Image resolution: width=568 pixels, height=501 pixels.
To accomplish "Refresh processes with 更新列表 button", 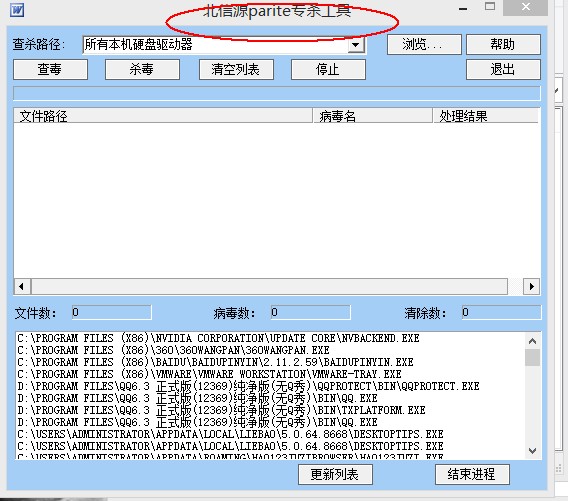I will click(335, 474).
